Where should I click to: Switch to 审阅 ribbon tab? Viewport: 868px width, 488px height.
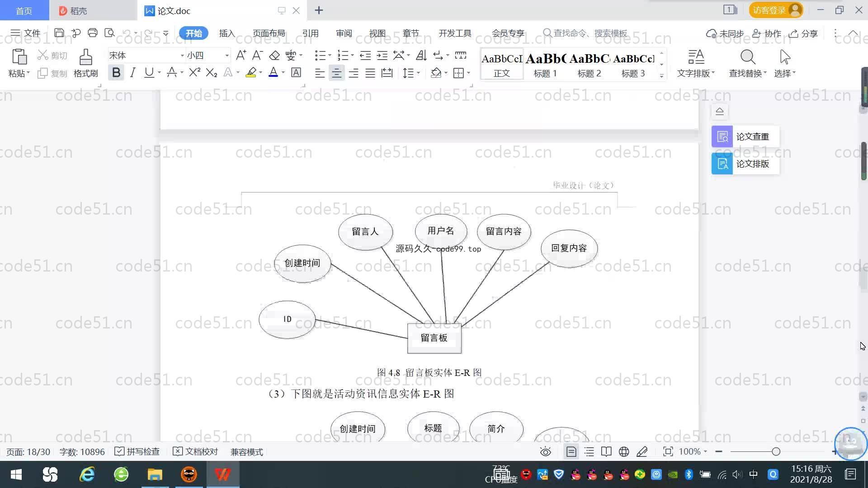tap(344, 33)
